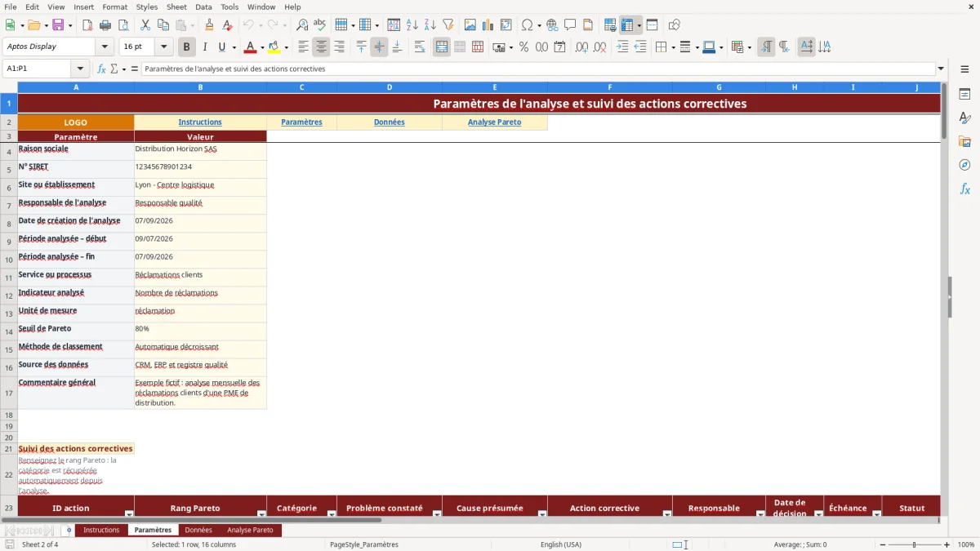Screen dimensions: 980x551
Task: Toggle Left-To-Right text direction
Action: (766, 47)
